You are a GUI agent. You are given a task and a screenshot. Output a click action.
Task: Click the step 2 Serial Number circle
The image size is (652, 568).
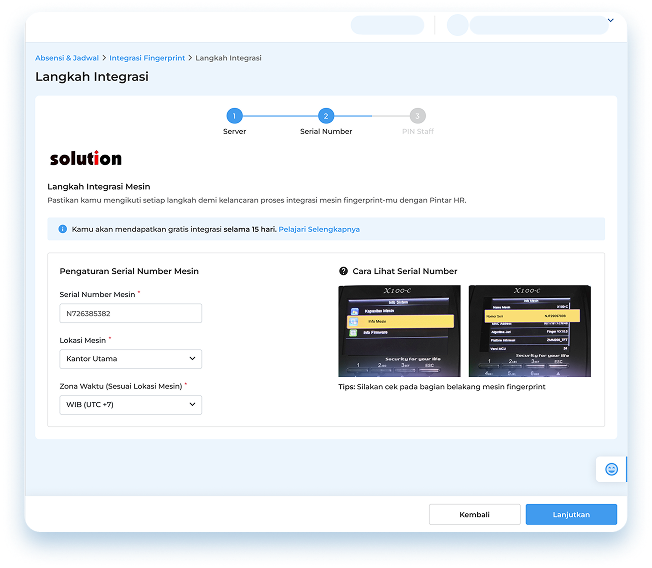coord(326,116)
